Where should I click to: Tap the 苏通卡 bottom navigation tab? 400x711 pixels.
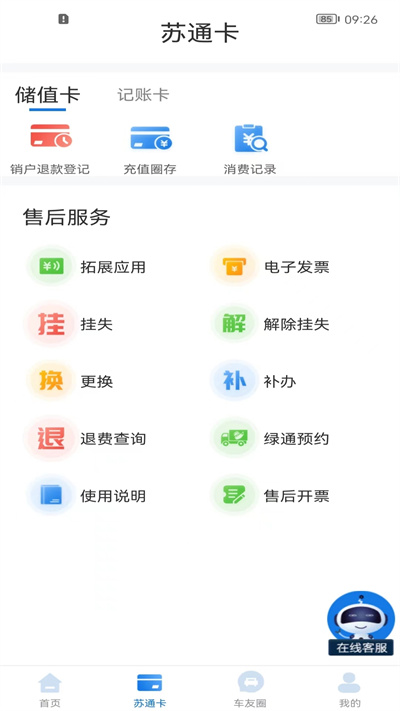(x=150, y=690)
